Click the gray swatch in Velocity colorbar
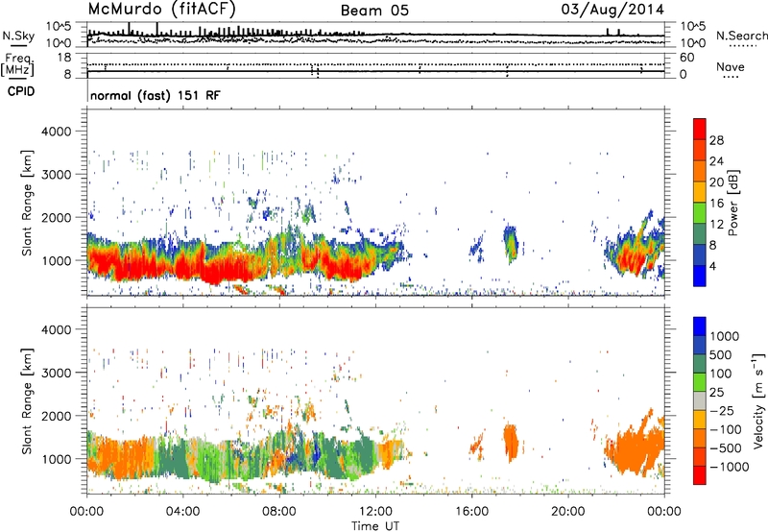Screen dimensions: 768x532 (x=700, y=401)
